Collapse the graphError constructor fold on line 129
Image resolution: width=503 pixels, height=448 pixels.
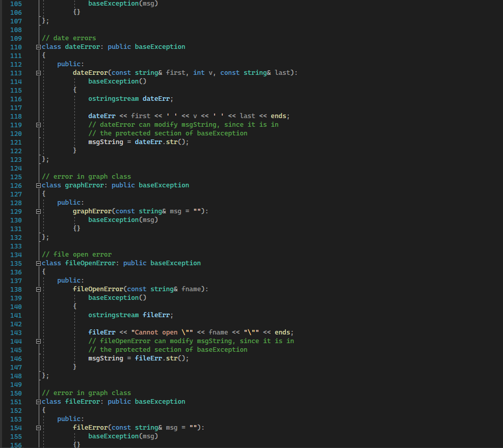[x=38, y=211]
